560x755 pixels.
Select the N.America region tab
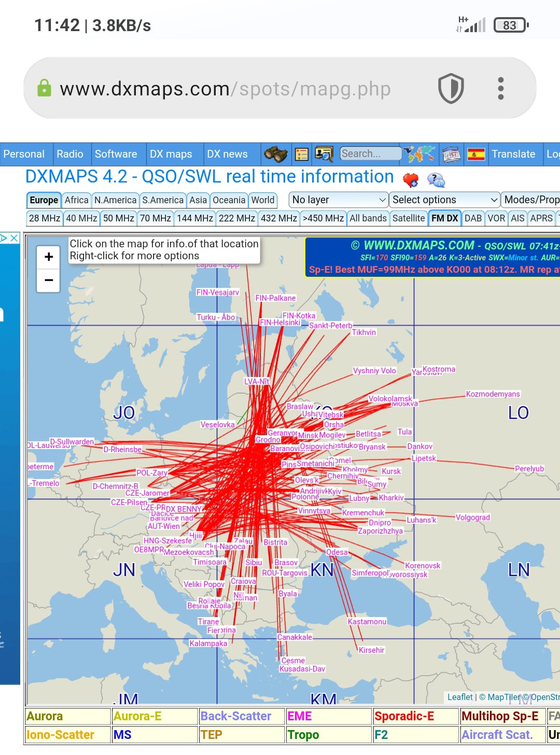(115, 200)
